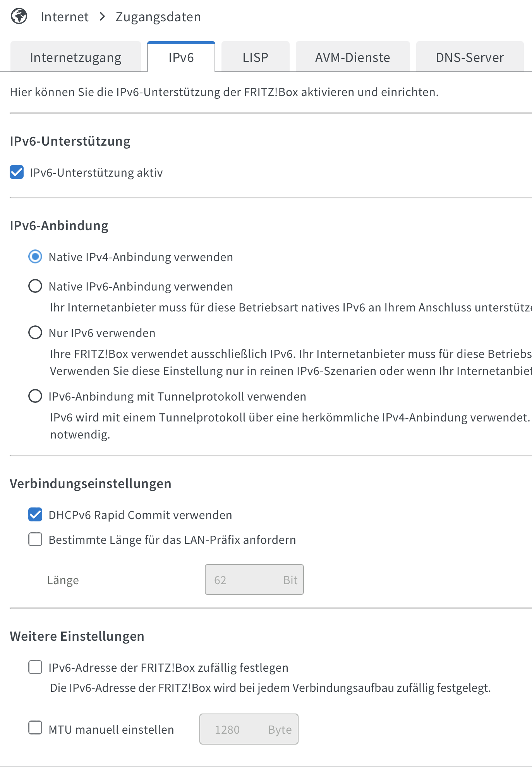Select the IPv6 tab

[x=181, y=57]
